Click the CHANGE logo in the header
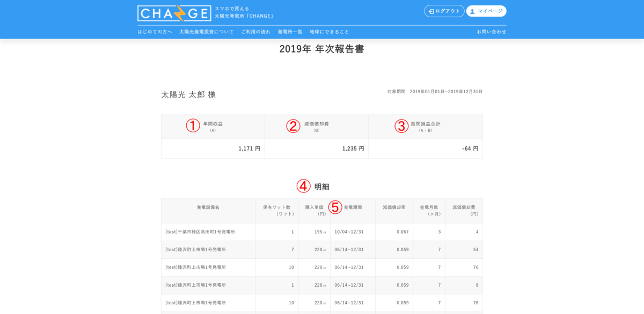The image size is (644, 314). (x=174, y=13)
